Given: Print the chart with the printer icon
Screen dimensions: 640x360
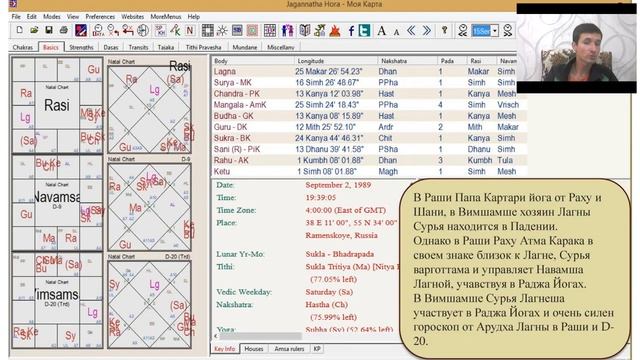Looking at the screenshot, I should point(64,31).
